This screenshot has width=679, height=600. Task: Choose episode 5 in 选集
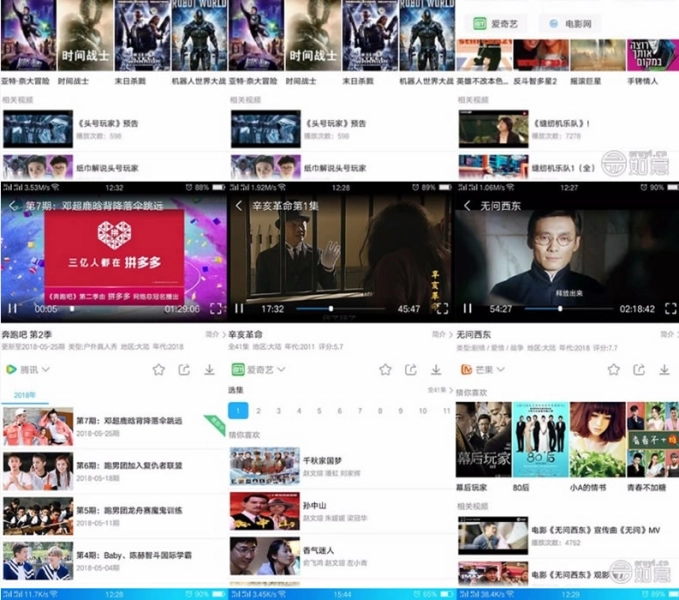(319, 411)
